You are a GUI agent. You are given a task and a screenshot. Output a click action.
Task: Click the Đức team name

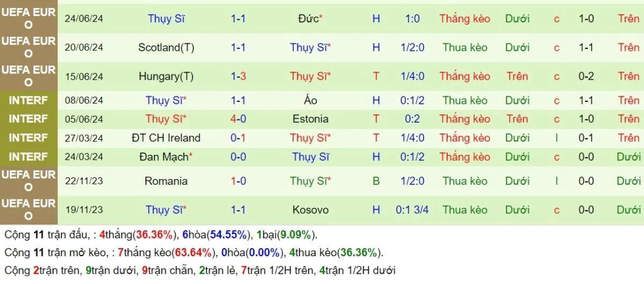[x=309, y=19]
